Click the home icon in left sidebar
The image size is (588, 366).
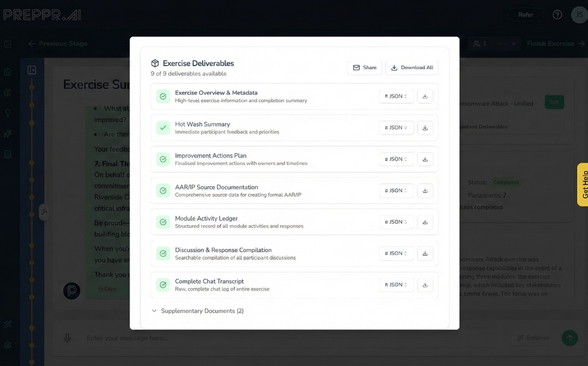tap(8, 72)
